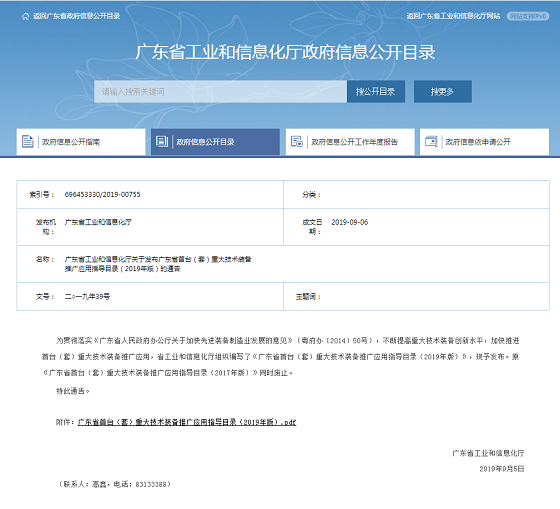Open the 返回广东省工业和信息化厅网站 link
This screenshot has height=509, width=560.
coord(453,16)
